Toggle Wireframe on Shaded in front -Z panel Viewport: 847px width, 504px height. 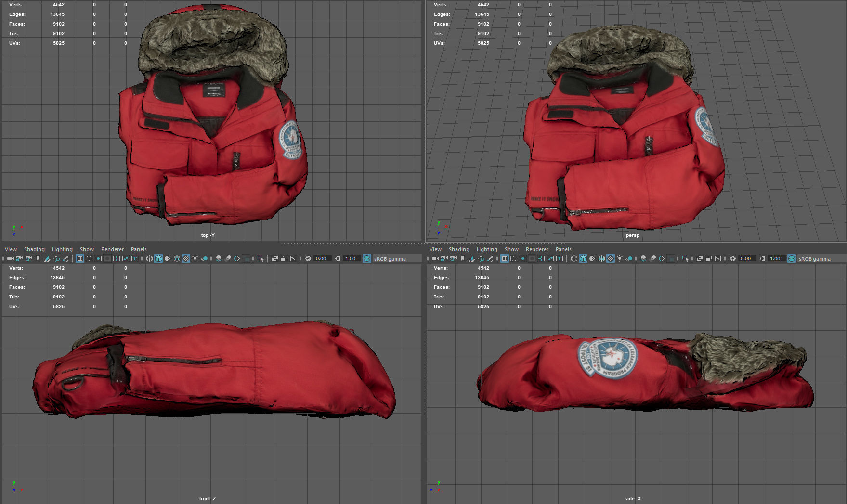177,258
